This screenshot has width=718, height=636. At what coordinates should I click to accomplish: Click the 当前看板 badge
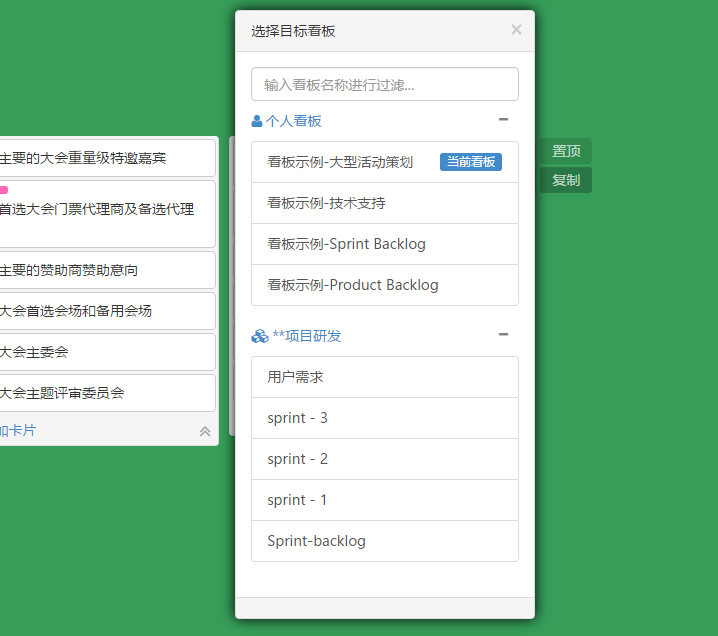[x=470, y=162]
